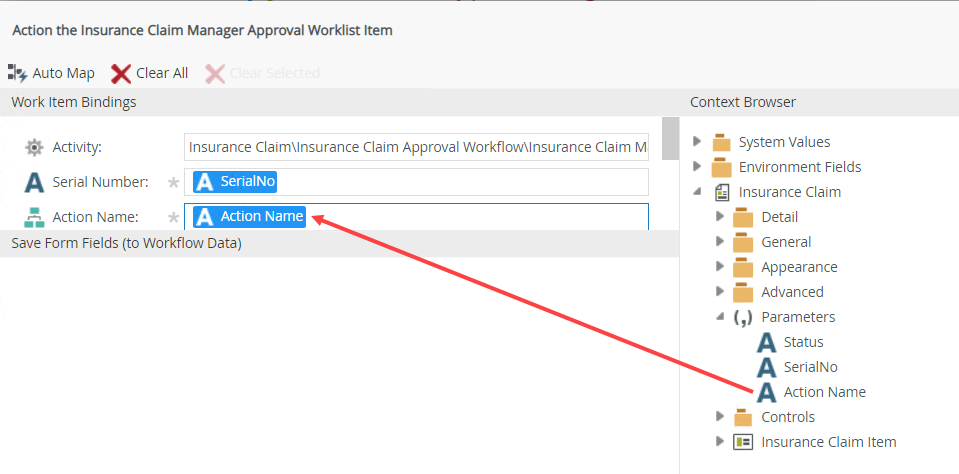Click the red Clear All X icon
The height and width of the screenshot is (474, 959).
point(121,73)
